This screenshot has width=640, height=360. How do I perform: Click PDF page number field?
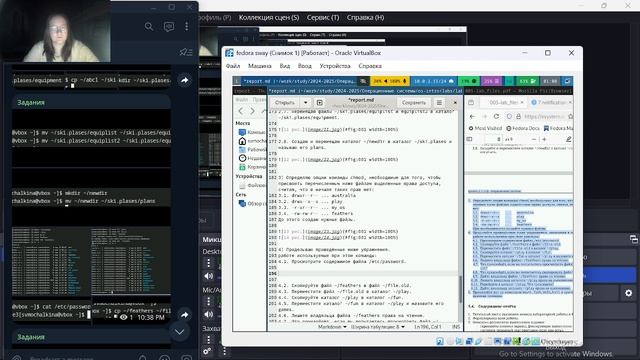coord(493,139)
